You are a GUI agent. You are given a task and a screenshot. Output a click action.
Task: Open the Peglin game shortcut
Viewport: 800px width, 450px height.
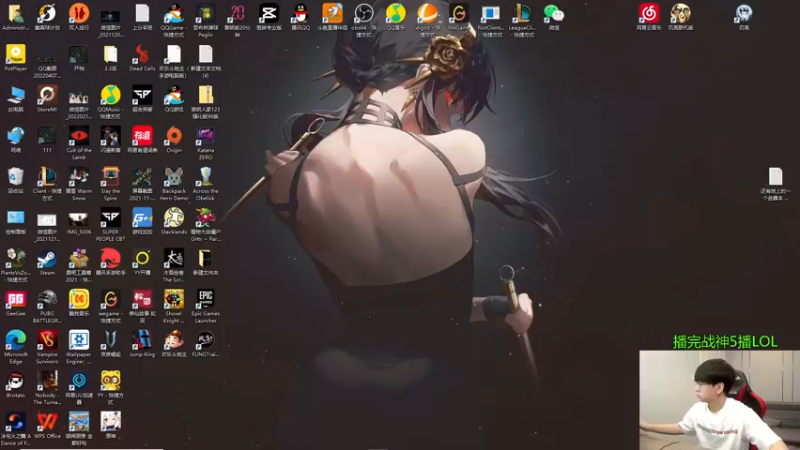[x=206, y=13]
